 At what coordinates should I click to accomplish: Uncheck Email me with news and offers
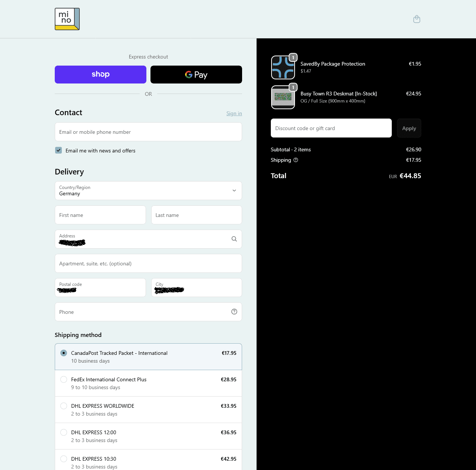(58, 150)
